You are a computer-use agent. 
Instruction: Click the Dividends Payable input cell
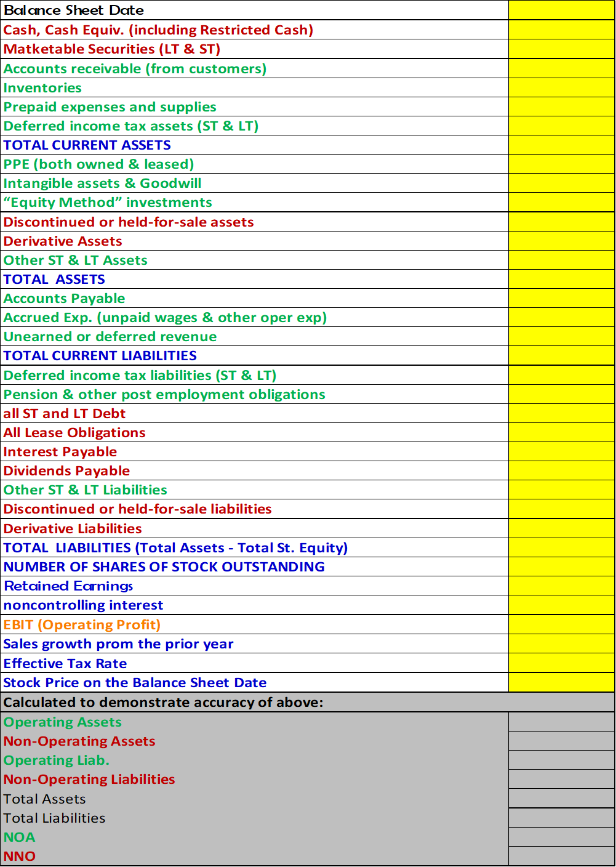click(x=561, y=470)
